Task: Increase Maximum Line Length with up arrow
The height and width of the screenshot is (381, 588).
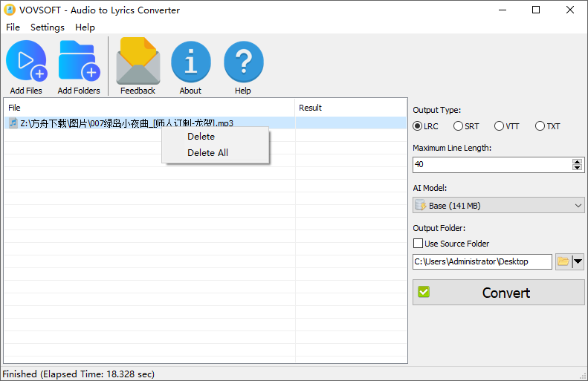Action: point(577,161)
